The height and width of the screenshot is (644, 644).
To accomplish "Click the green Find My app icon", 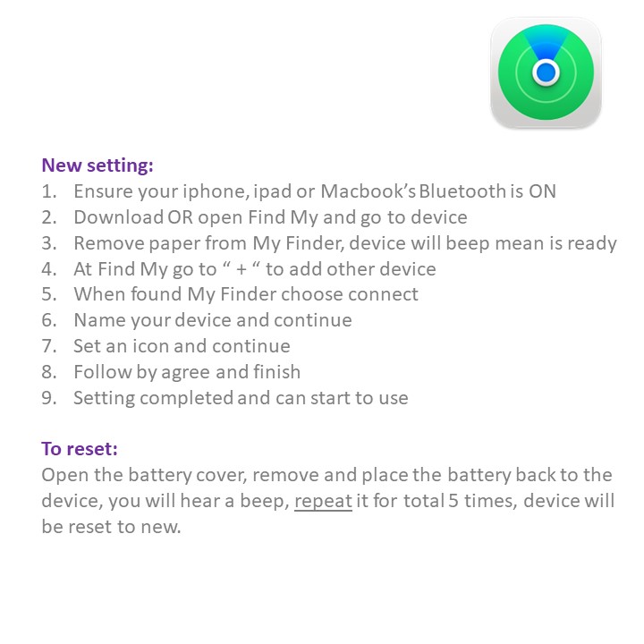I will pos(546,72).
